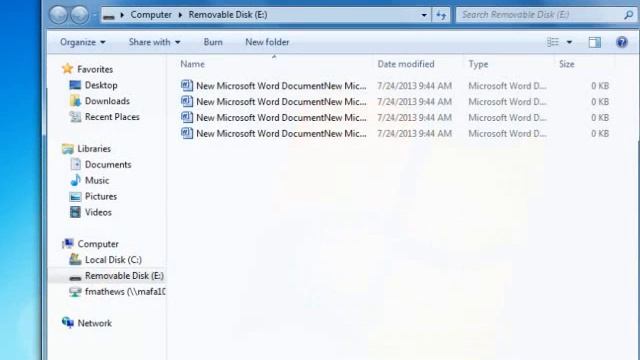Viewport: 640px width, 360px height.
Task: Open the fmathews network drive
Action: pyautogui.click(x=125, y=292)
